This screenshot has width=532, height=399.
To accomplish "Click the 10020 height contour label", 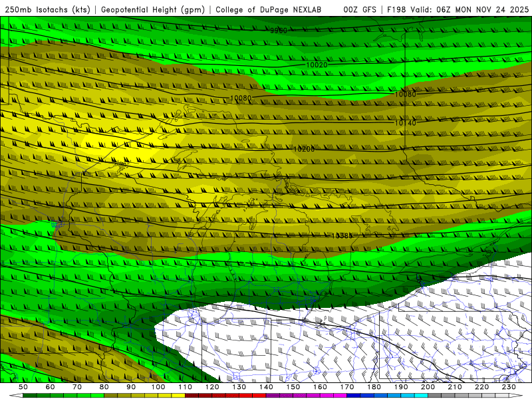I will pyautogui.click(x=317, y=65).
